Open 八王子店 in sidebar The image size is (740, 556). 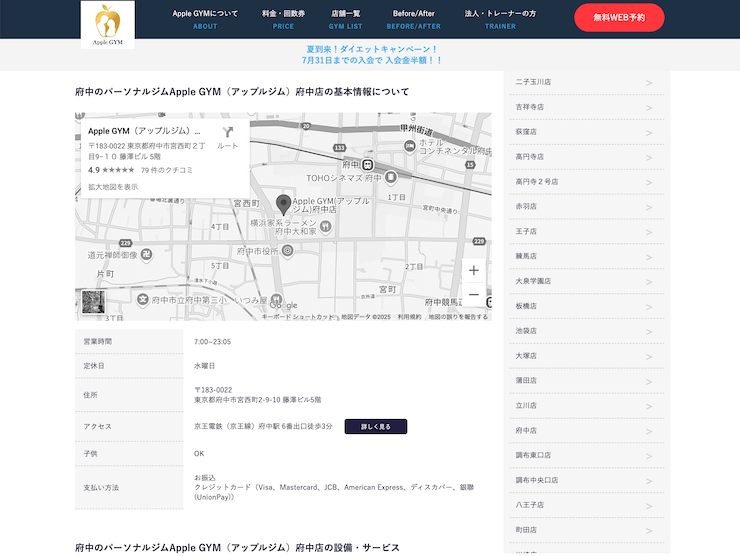pos(587,505)
